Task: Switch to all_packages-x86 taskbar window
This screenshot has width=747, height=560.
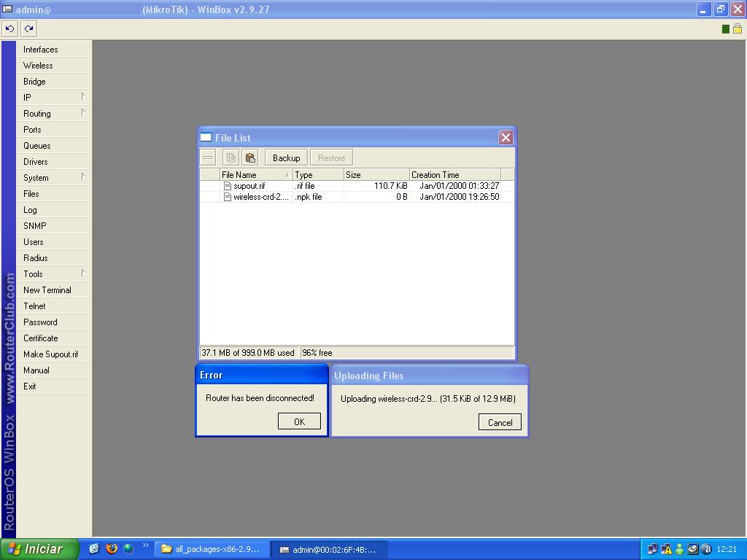Action: [x=212, y=549]
